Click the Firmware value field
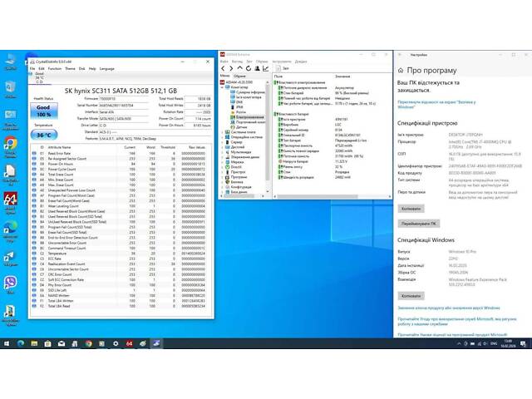Viewport: 532px width, 399px height. point(124,99)
